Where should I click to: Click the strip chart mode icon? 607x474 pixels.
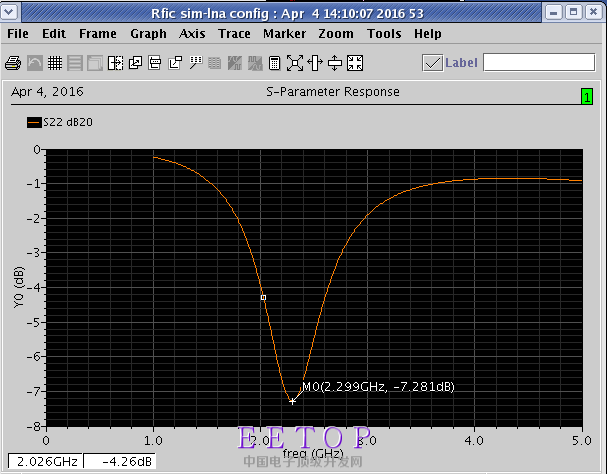tap(75, 63)
